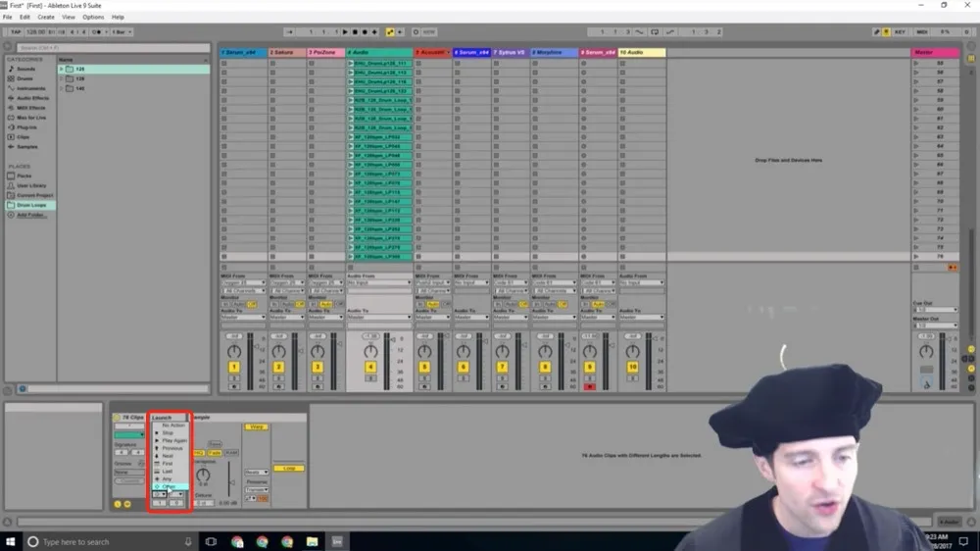Select Plug-ins category in browser
This screenshot has height=551, width=980.
click(x=26, y=126)
